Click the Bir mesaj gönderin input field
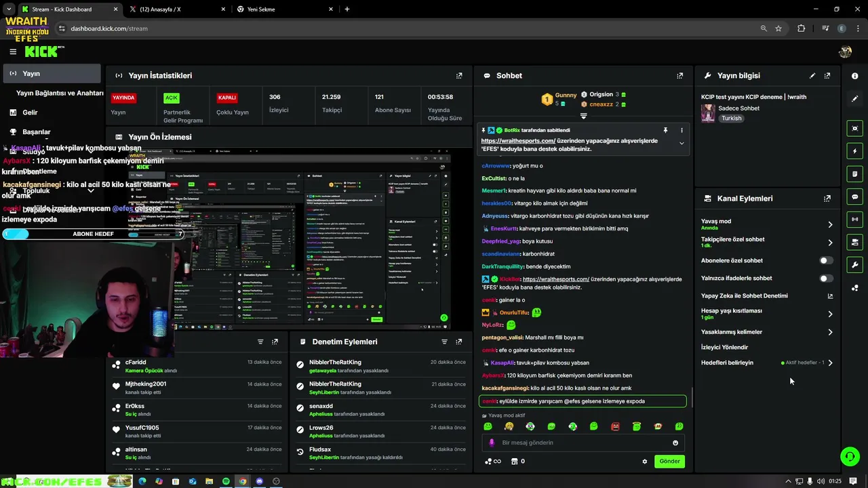 point(583,443)
